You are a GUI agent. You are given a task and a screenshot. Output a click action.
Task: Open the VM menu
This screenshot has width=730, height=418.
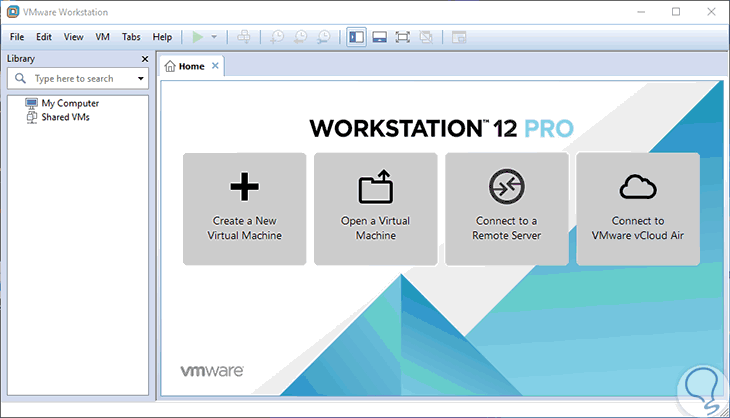(102, 37)
